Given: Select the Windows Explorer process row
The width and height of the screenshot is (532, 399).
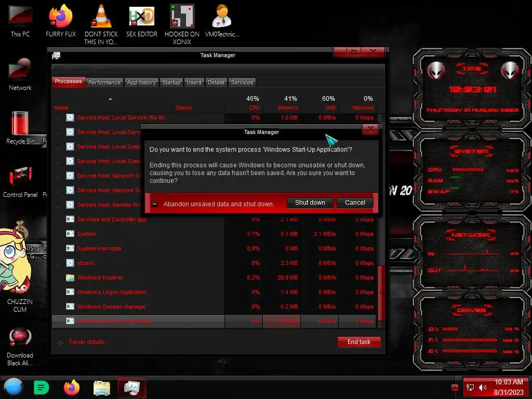Looking at the screenshot, I should (215, 277).
